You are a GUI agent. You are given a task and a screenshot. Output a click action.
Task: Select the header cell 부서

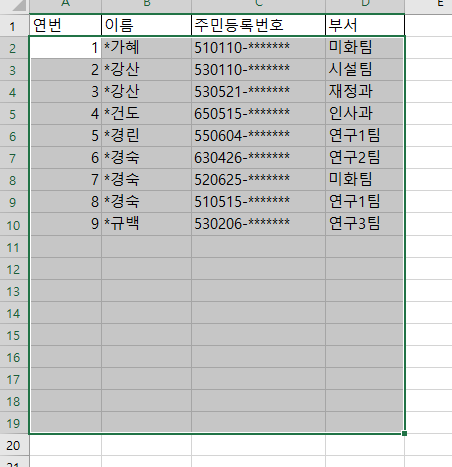[x=365, y=25]
